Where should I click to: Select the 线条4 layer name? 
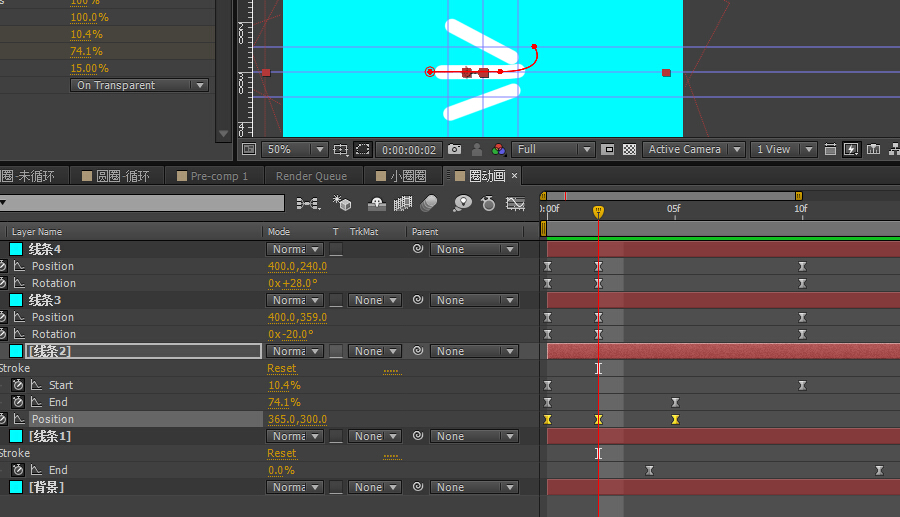tap(45, 249)
